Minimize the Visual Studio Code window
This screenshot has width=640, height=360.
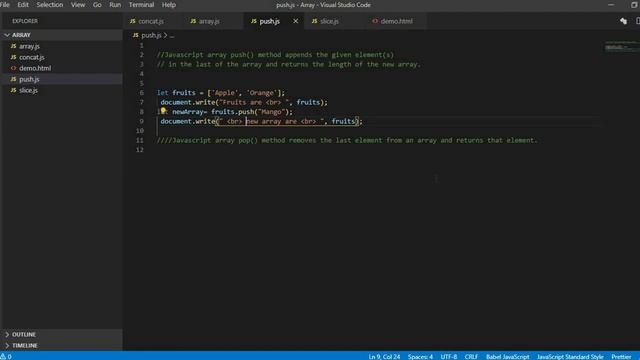pyautogui.click(x=611, y=5)
